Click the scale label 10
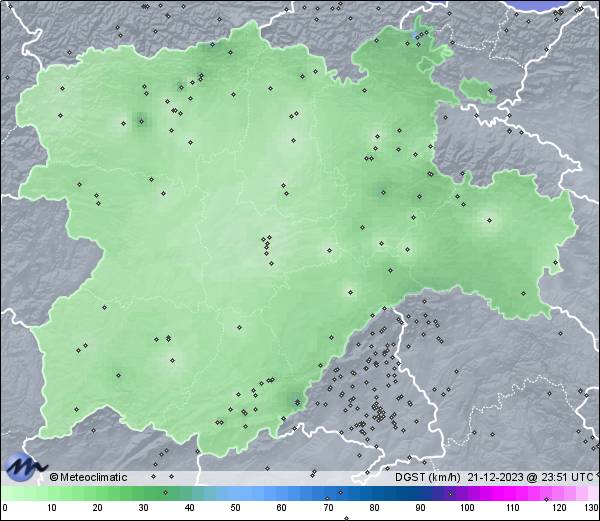This screenshot has height=521, width=600. coord(52,508)
